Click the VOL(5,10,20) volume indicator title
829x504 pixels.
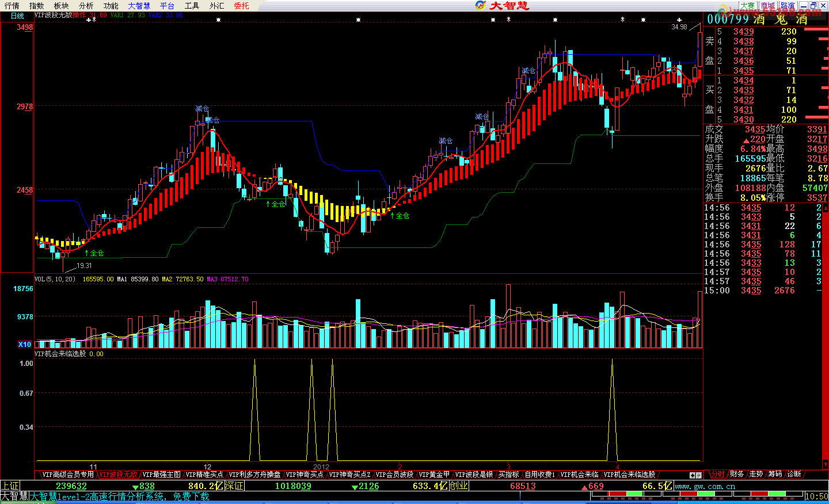point(55,279)
